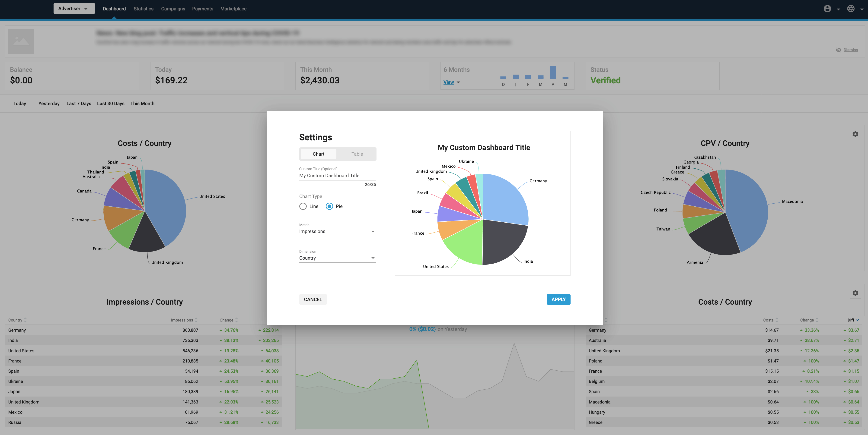Click the globe language icon
Screen dimensions: 868x435
point(850,9)
